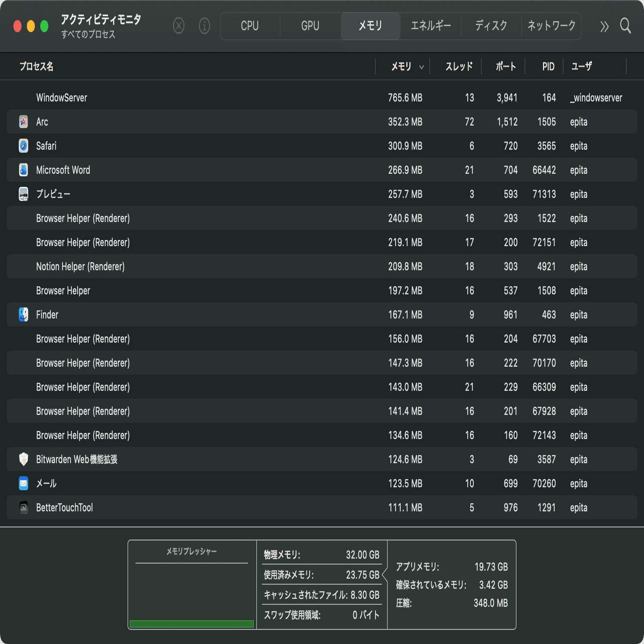Select Browser Helper (Renderer) with PID 66309

(x=322, y=387)
